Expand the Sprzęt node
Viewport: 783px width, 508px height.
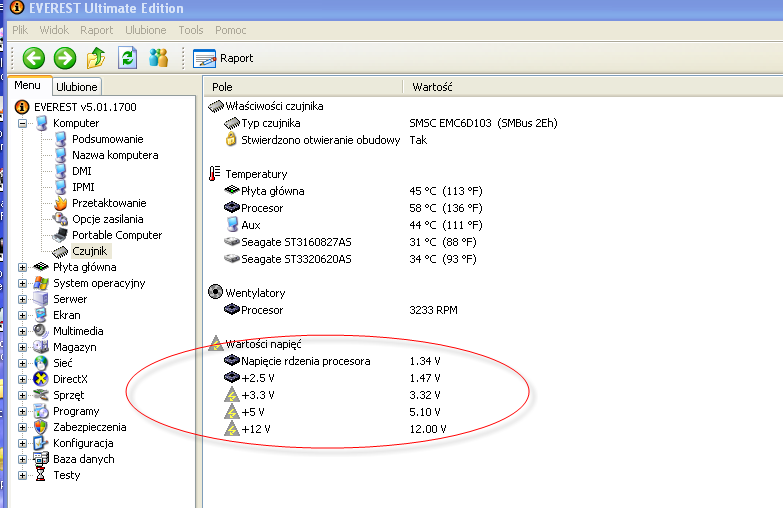point(22,395)
